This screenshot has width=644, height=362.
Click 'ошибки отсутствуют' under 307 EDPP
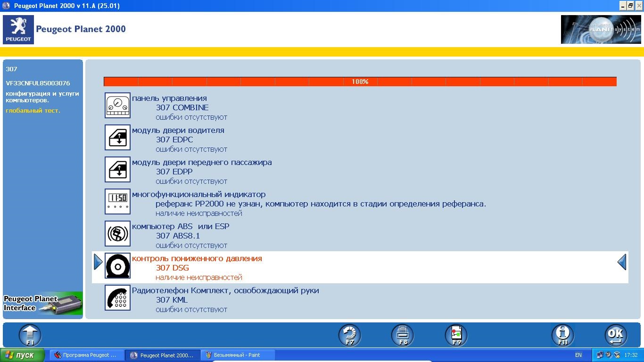(x=191, y=181)
